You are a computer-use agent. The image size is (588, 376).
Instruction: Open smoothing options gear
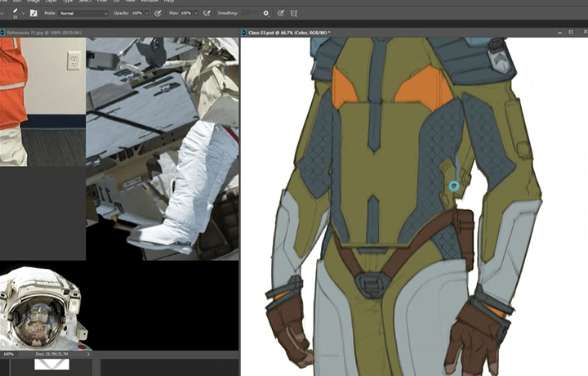(x=266, y=13)
